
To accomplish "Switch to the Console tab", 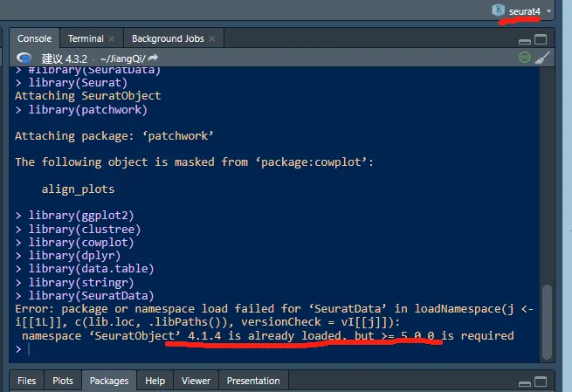I will 34,38.
